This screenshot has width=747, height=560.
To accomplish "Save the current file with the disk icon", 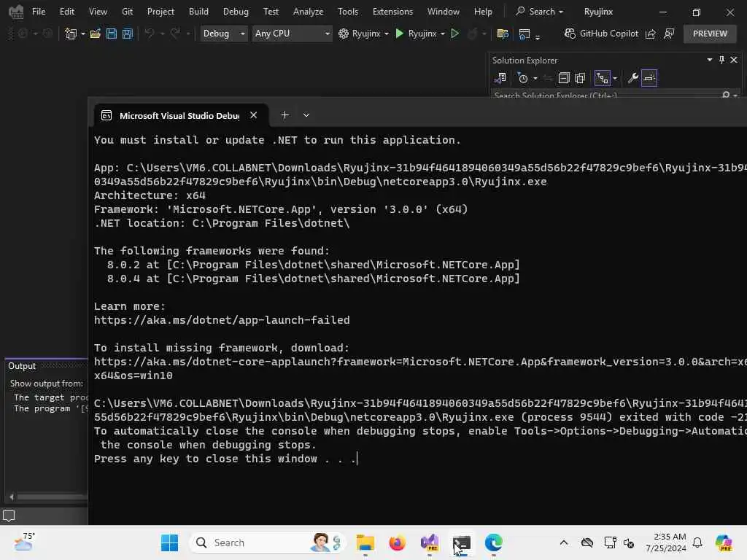I will click(x=112, y=34).
